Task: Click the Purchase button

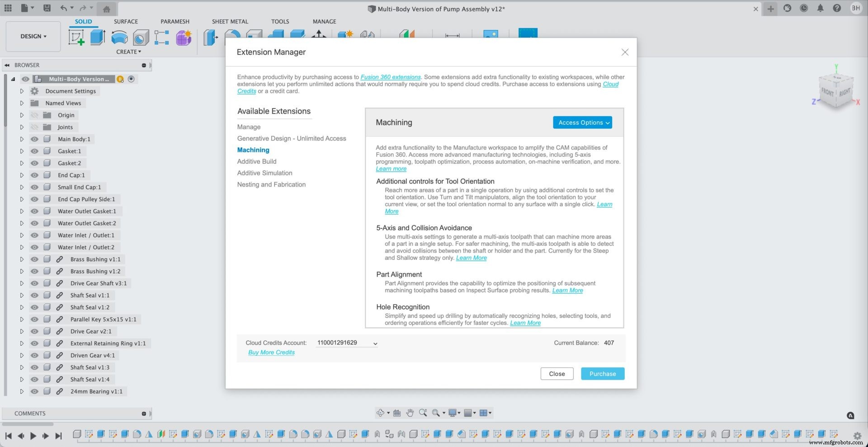Action: pos(602,374)
